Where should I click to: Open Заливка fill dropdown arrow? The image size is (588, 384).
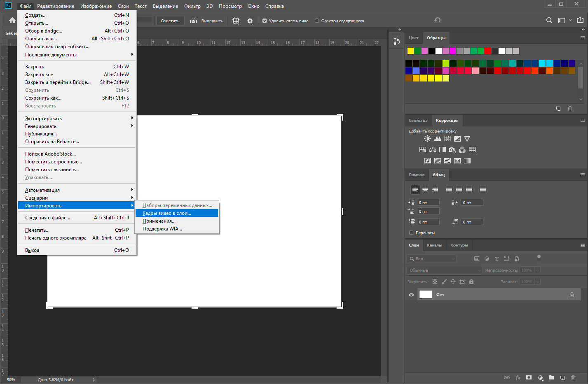coord(537,282)
